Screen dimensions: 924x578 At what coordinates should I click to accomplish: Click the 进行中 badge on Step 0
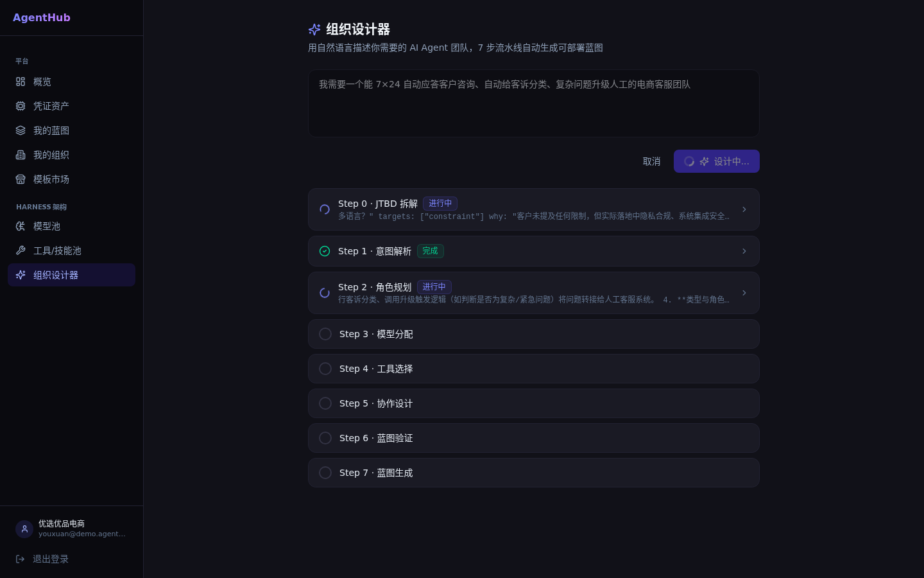pyautogui.click(x=440, y=204)
